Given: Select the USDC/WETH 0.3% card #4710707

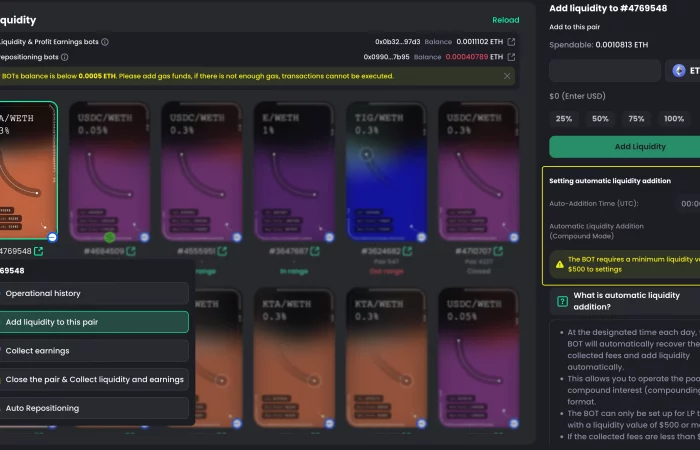Looking at the screenshot, I should 479,172.
